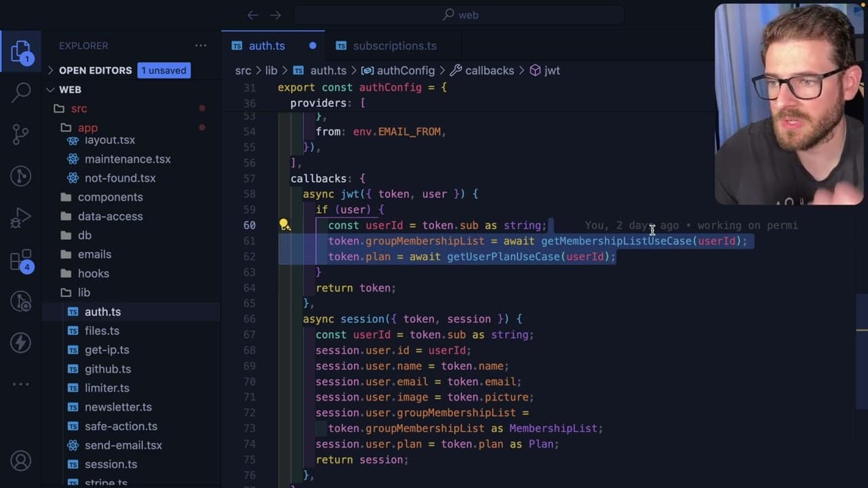Go back with the left arrow
Viewport: 868px width, 488px height.
click(x=253, y=15)
